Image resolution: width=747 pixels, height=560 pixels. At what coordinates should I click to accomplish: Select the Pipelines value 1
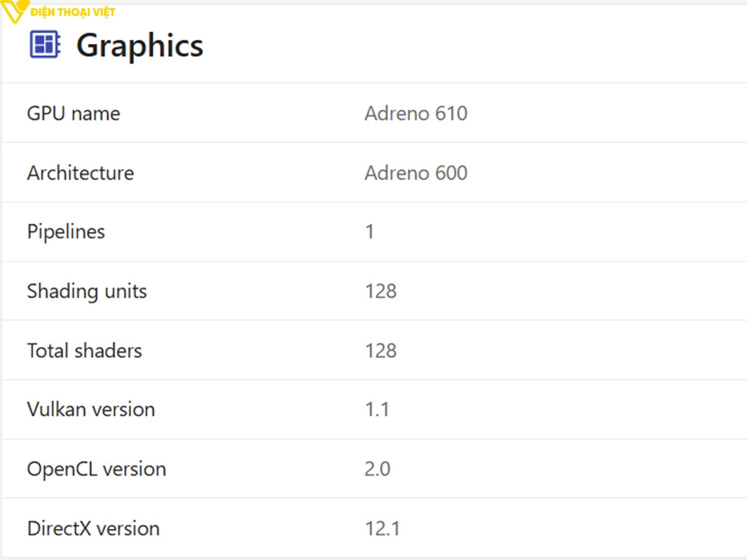tap(370, 231)
